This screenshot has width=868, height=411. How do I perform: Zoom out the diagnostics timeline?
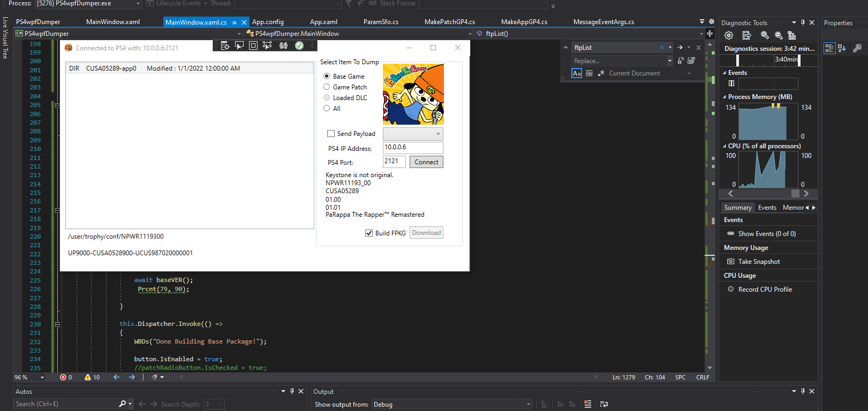779,35
